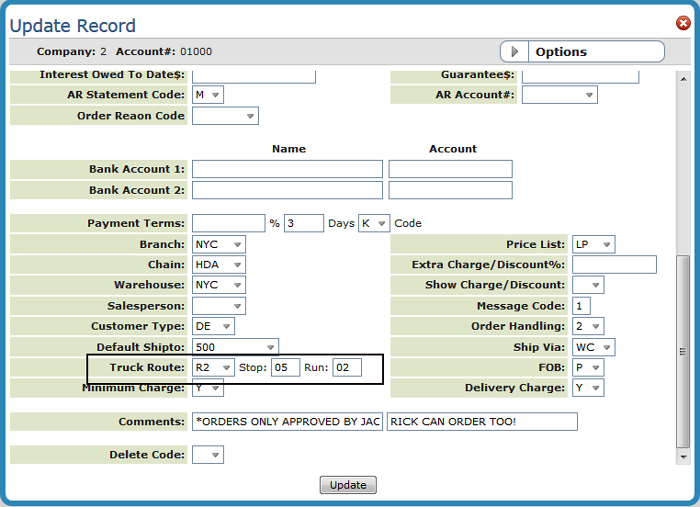This screenshot has width=700, height=507.
Task: Expand the Truck Route dropdown
Action: pos(214,368)
